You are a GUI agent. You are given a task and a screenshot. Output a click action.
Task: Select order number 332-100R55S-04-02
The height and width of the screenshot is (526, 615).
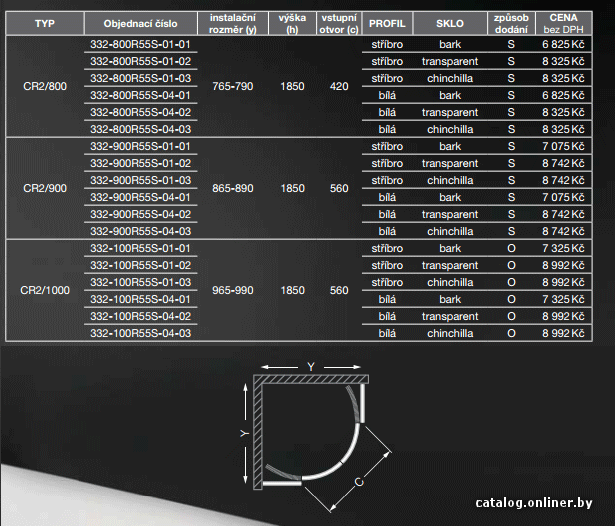click(140, 316)
